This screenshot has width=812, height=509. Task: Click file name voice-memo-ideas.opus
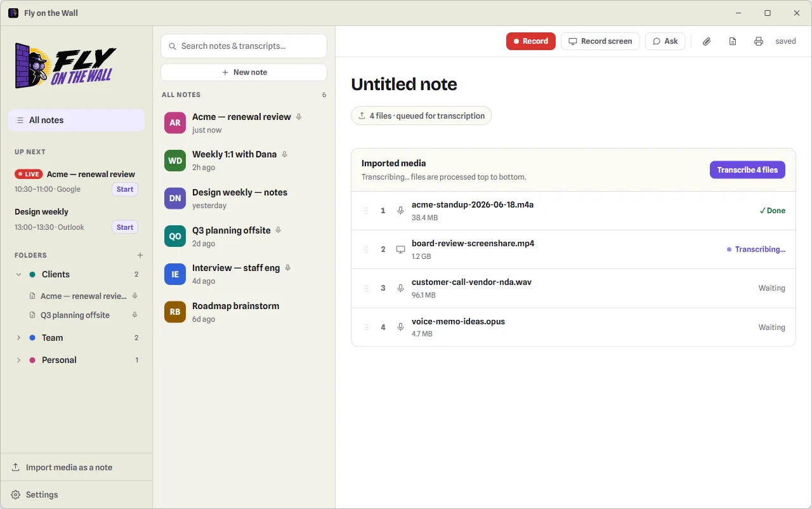tap(458, 321)
